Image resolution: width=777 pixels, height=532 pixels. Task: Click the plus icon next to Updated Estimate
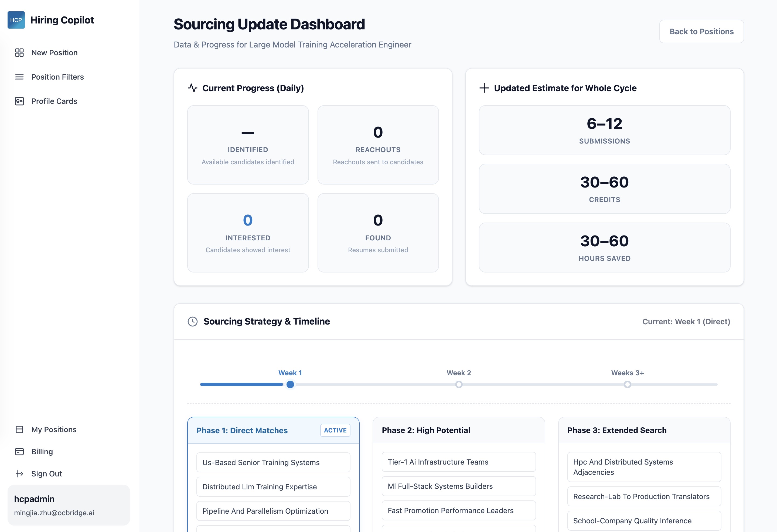click(485, 88)
